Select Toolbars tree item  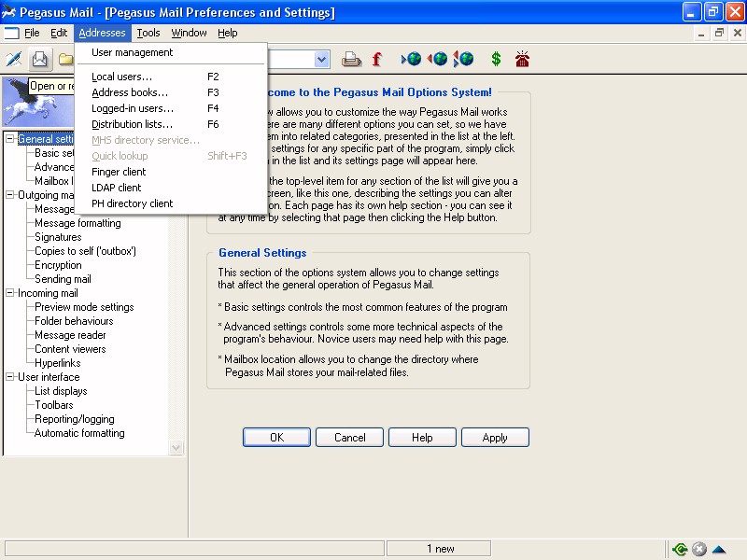(54, 405)
